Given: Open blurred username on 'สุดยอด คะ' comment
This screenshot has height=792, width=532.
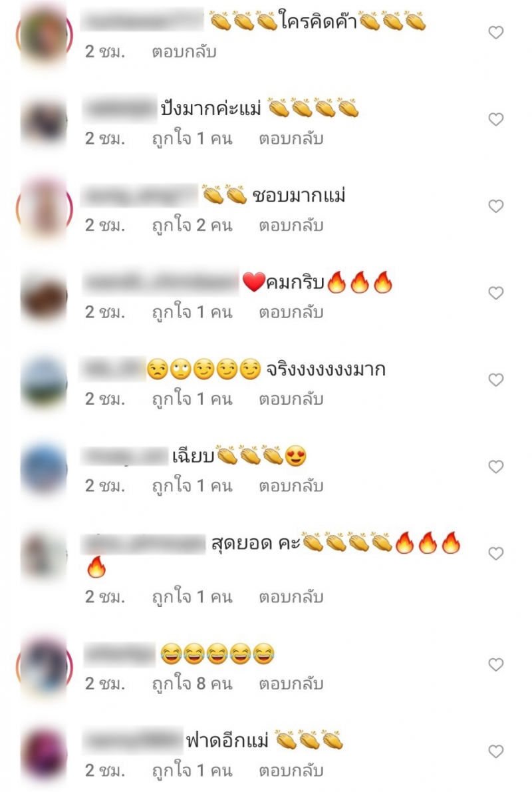Looking at the screenshot, I should [x=144, y=544].
